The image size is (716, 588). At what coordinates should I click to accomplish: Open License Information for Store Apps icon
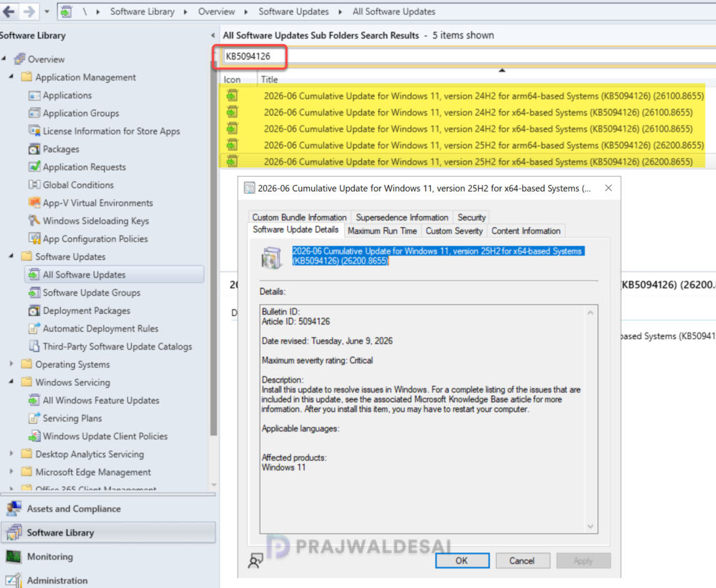[34, 131]
